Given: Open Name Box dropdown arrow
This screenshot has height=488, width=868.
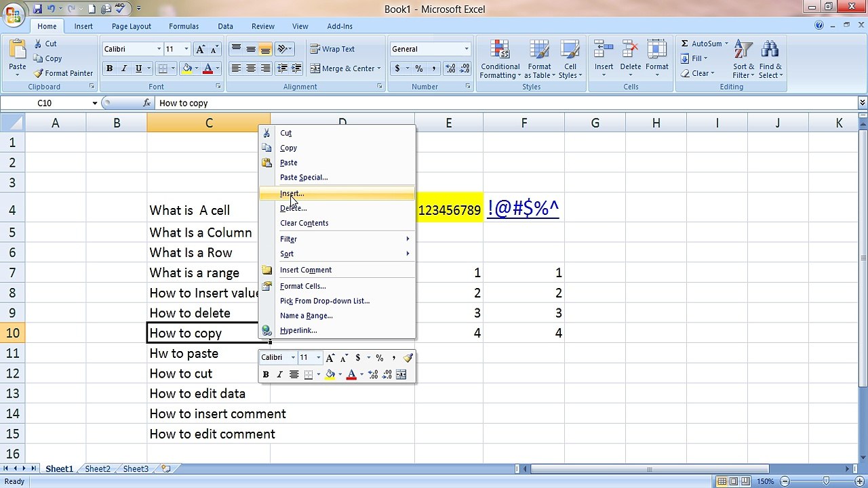Looking at the screenshot, I should (94, 103).
